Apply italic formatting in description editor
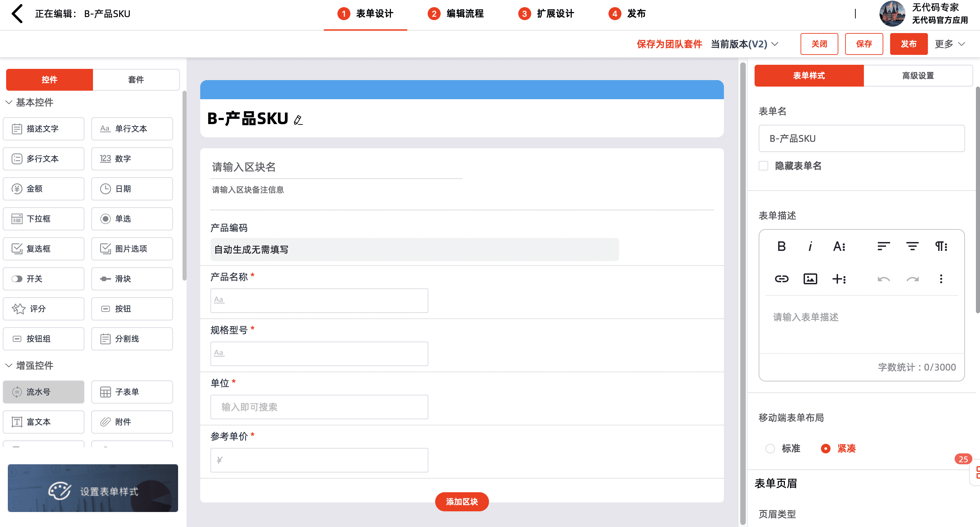980x527 pixels. [810, 246]
